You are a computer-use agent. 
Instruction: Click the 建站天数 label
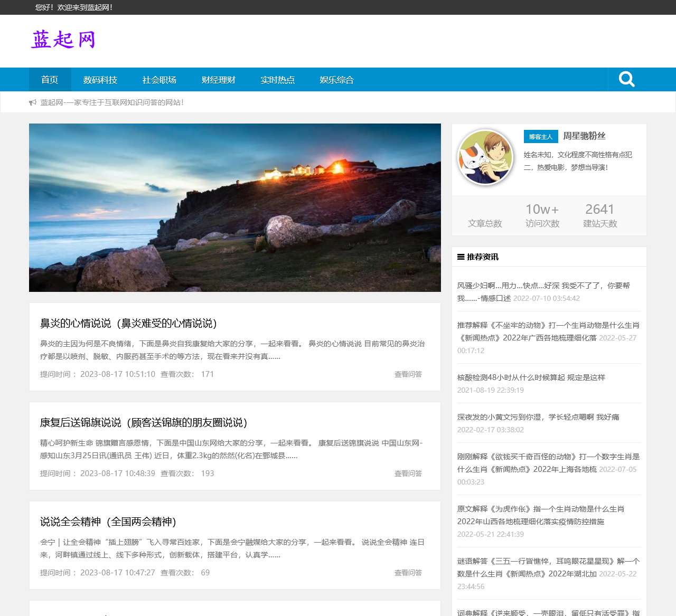point(600,224)
